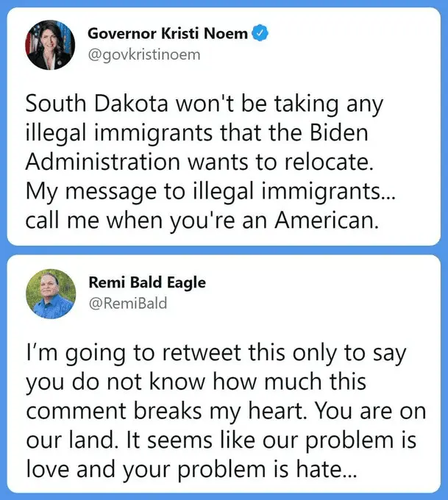Click the line 'Administration wants to relocate.'

pos(199,162)
